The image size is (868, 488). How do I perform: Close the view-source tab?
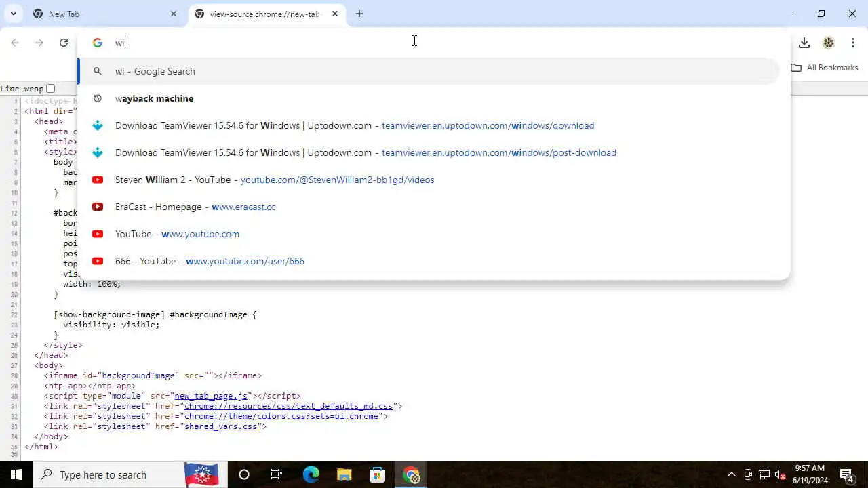click(x=335, y=14)
